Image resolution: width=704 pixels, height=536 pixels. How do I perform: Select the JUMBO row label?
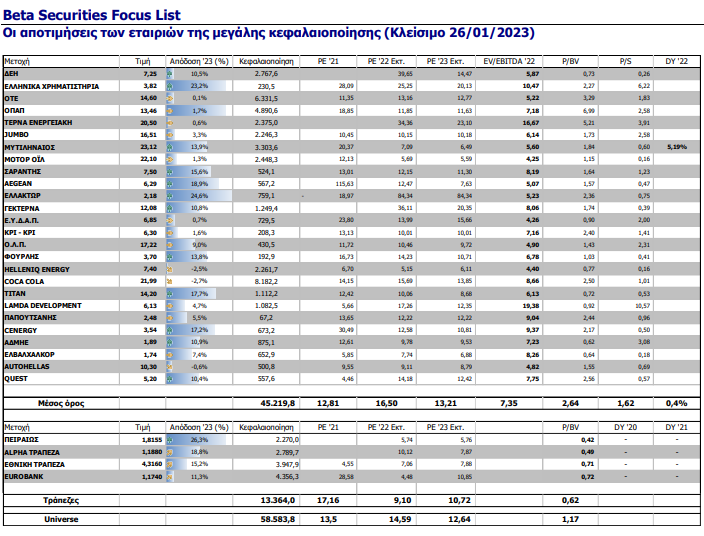coord(19,133)
